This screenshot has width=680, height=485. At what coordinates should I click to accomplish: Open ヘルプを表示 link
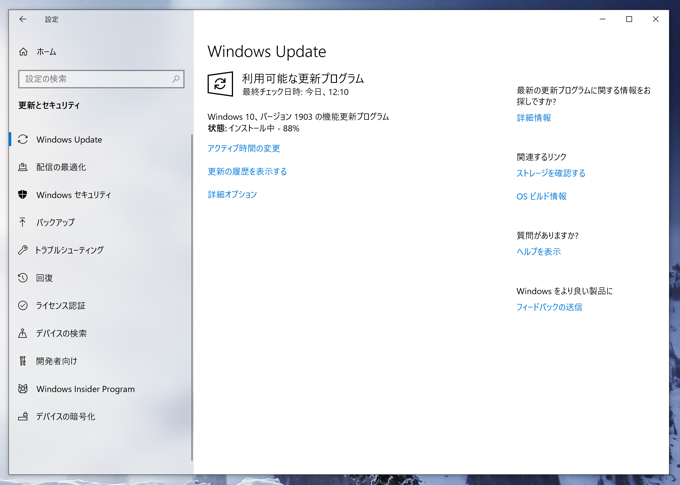click(x=538, y=252)
